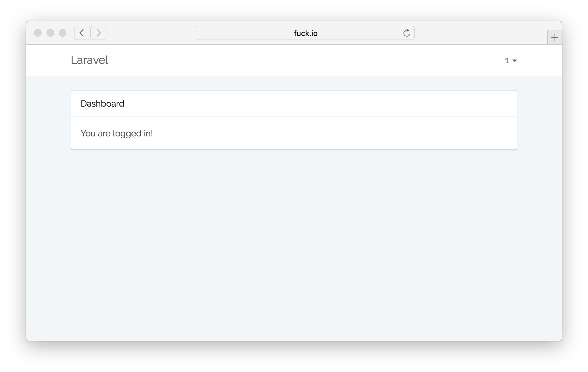This screenshot has height=372, width=588.
Task: Click the "You are logged in!" message
Action: [x=117, y=133]
